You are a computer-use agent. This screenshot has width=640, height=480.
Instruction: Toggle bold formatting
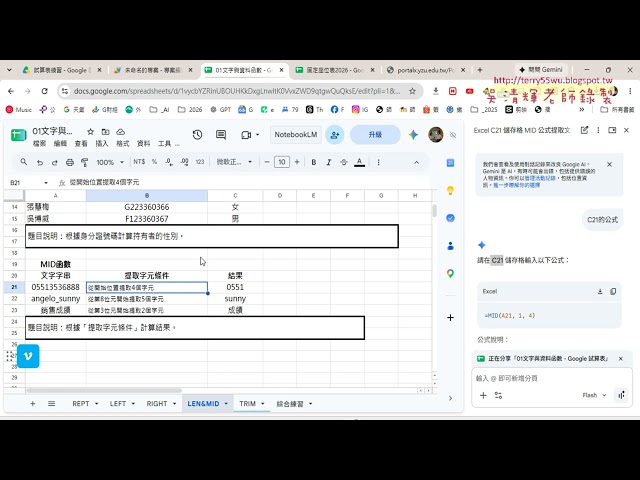click(x=313, y=162)
